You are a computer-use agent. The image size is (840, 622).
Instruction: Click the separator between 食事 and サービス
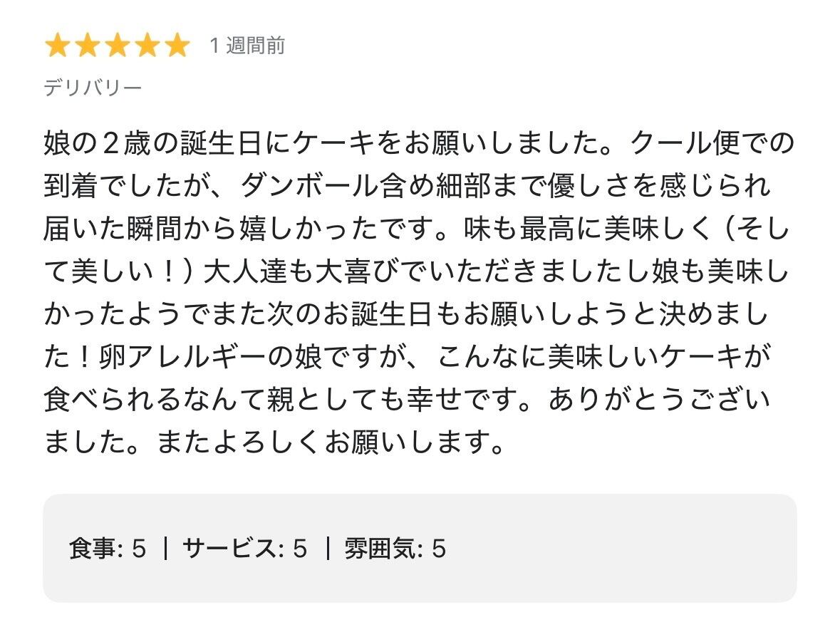[165, 549]
